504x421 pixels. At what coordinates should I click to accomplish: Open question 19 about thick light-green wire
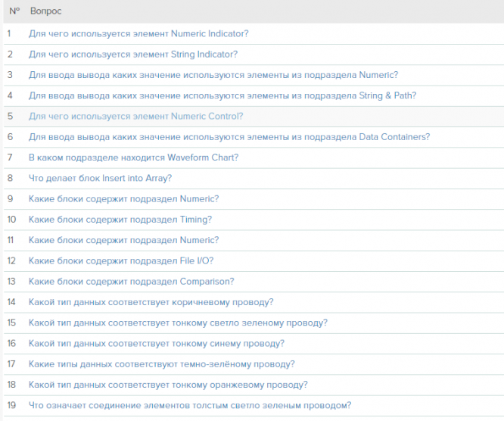click(x=190, y=405)
